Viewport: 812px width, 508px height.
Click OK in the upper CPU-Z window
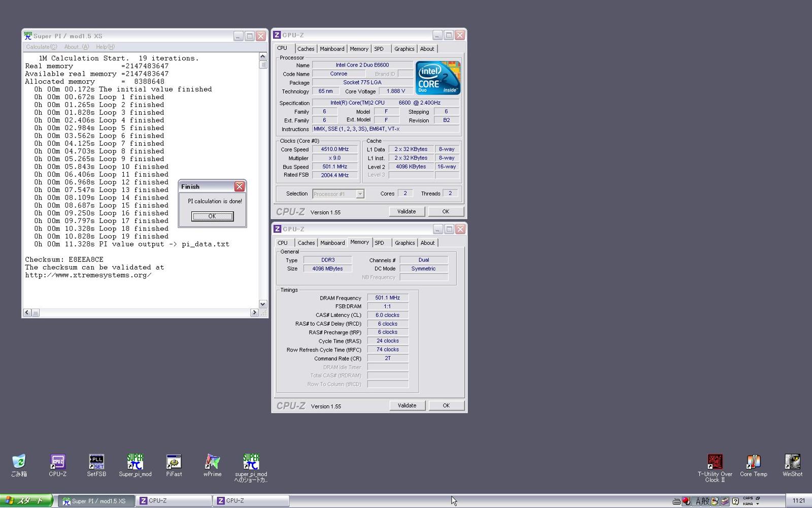(x=446, y=211)
